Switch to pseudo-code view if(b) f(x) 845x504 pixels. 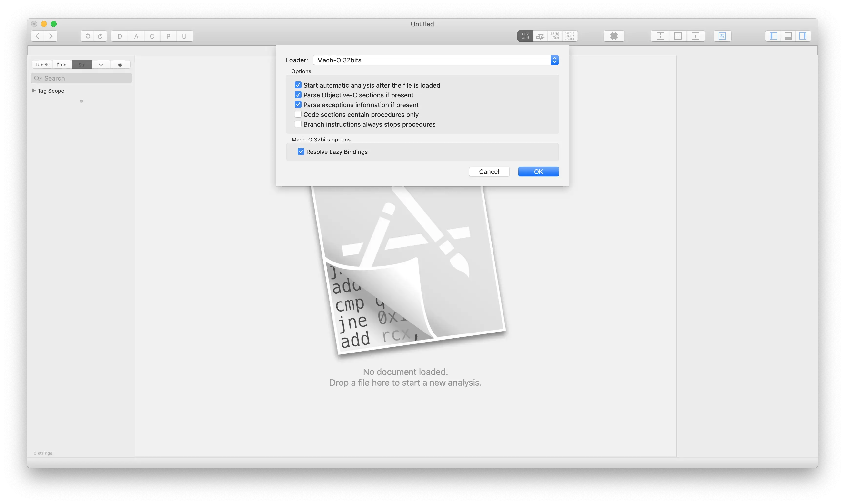(x=555, y=36)
